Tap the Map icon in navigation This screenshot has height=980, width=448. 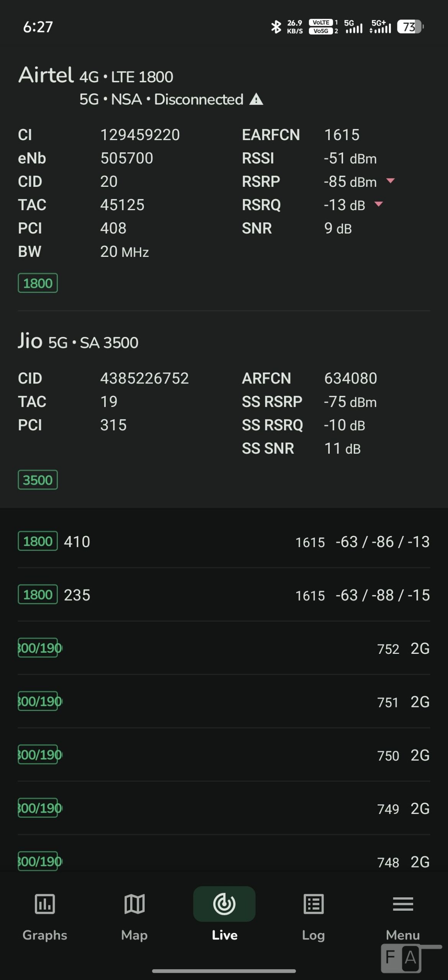click(134, 904)
